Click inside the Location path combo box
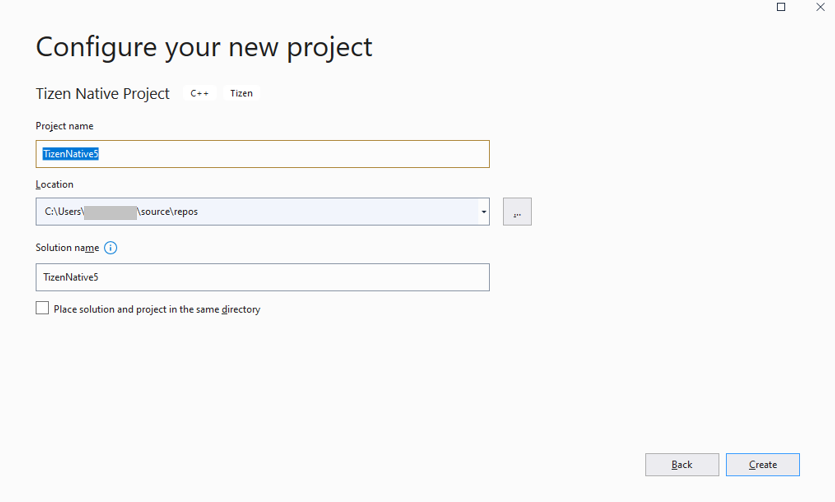835x502 pixels. (x=300, y=212)
